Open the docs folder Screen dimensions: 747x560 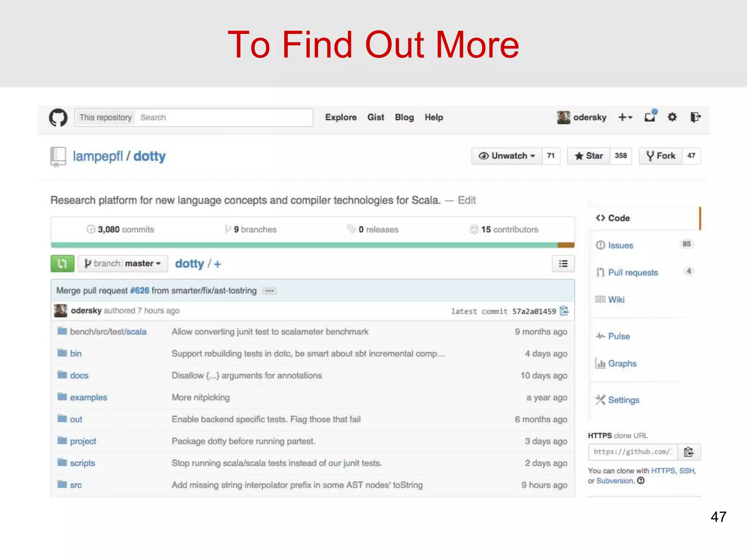(79, 376)
